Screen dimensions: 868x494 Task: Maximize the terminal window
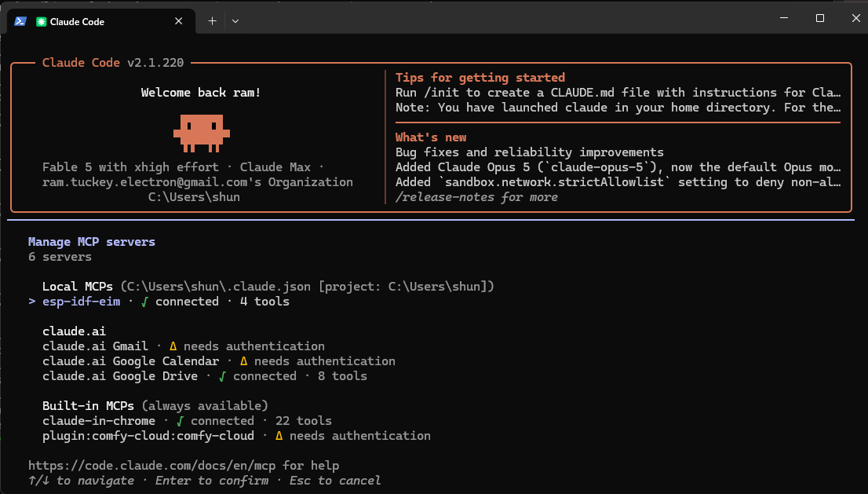coord(820,18)
